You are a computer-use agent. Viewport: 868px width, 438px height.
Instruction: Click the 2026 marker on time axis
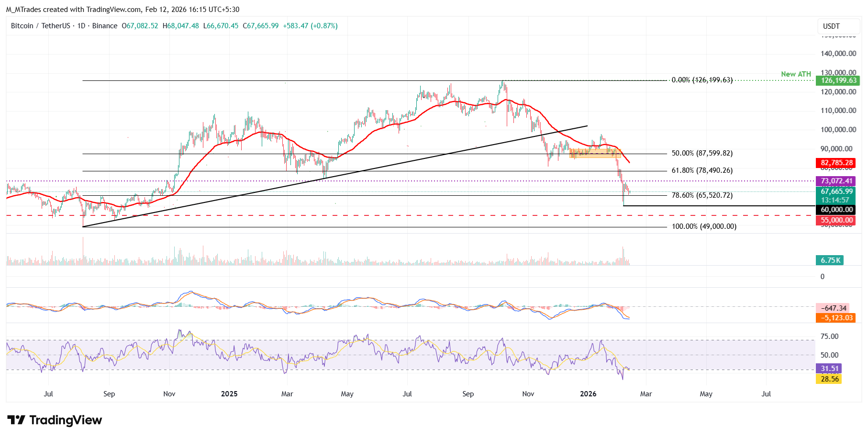588,394
